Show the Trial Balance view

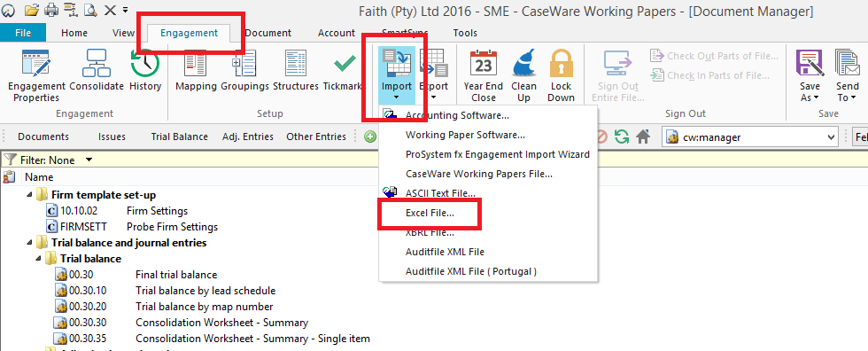point(179,136)
